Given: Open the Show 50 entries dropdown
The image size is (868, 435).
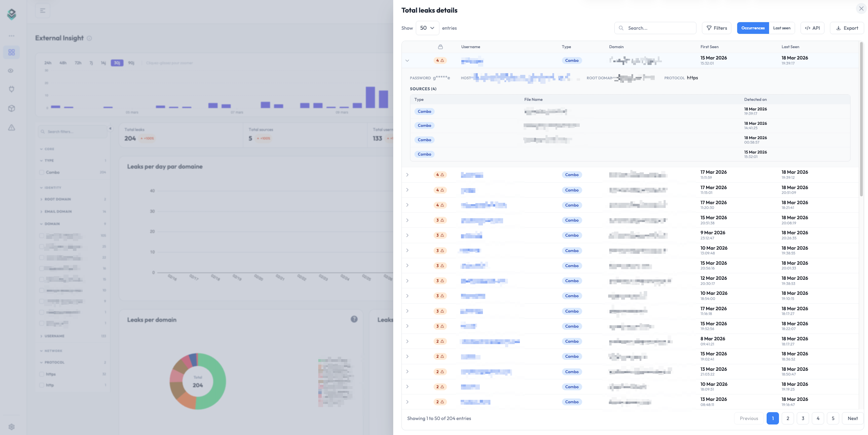Looking at the screenshot, I should click(x=427, y=28).
